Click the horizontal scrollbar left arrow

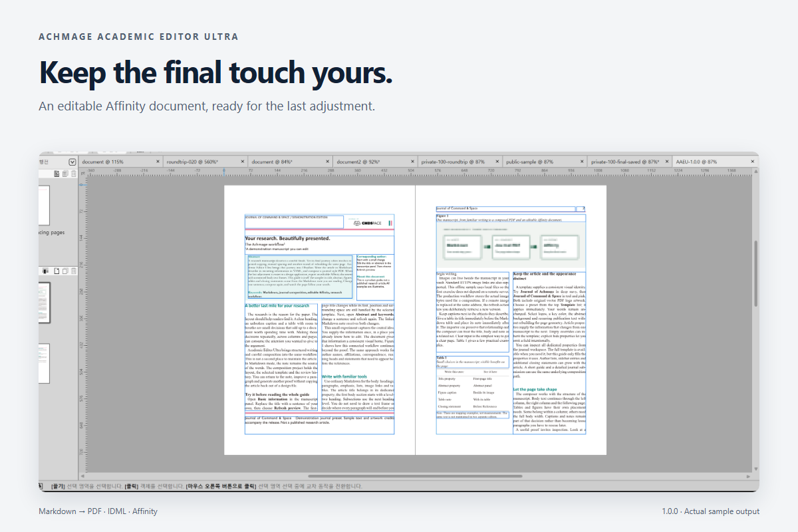click(82, 476)
